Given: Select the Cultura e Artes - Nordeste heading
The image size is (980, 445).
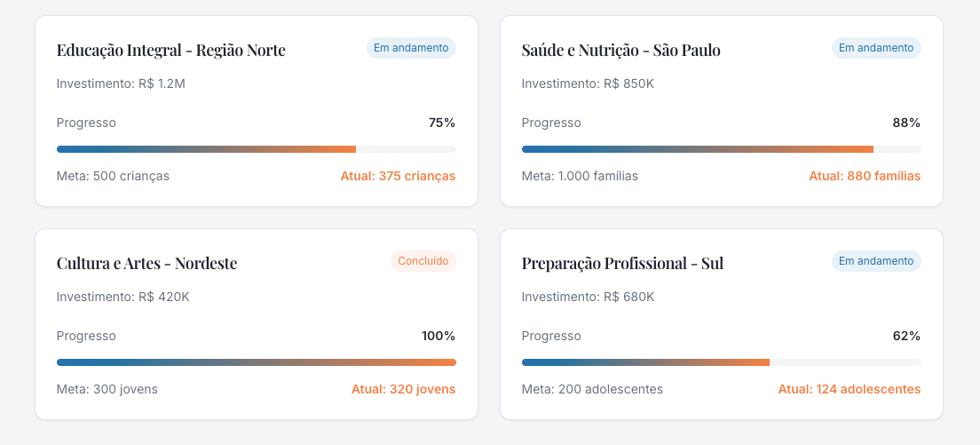Looking at the screenshot, I should click(146, 263).
